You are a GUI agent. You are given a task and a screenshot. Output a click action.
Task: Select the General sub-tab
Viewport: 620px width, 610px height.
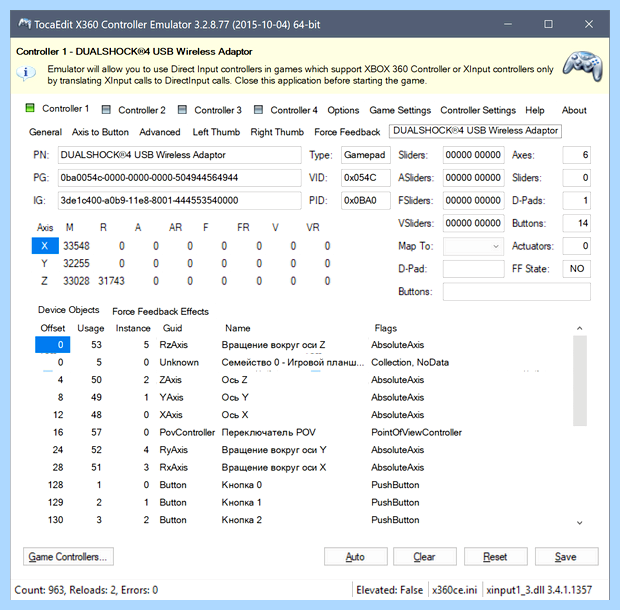click(45, 132)
